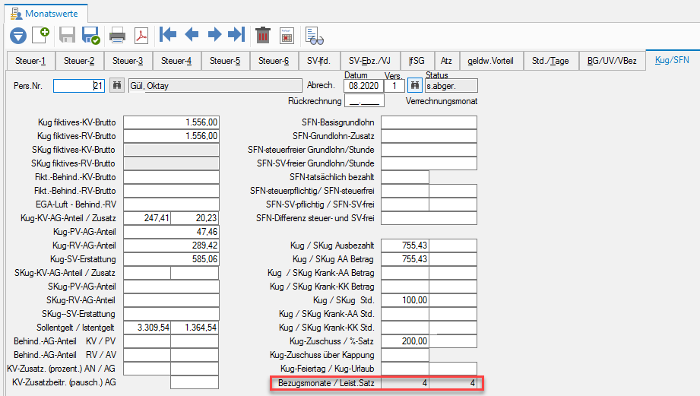Click the Status field s.abger.
This screenshot has width=700, height=396.
[x=451, y=86]
